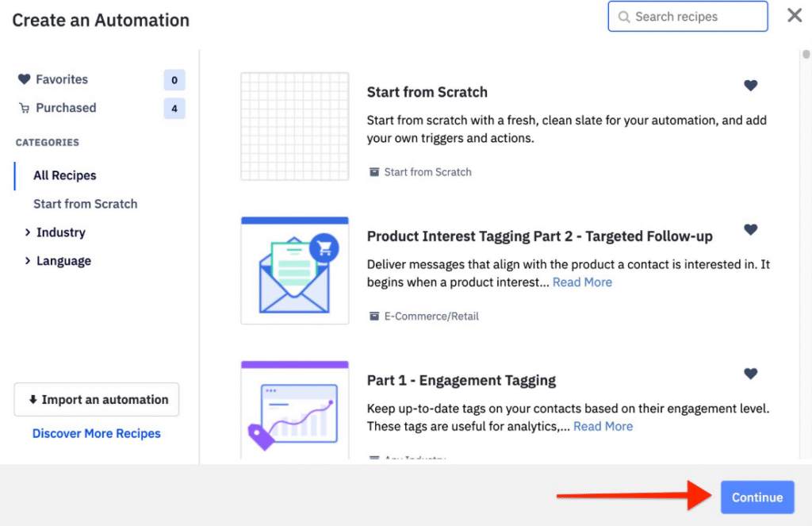Close the Create an Automation dialog
812x526 pixels.
[795, 15]
